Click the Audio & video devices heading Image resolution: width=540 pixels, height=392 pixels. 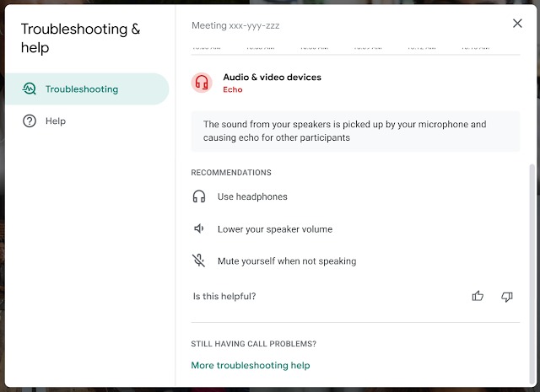pos(272,78)
